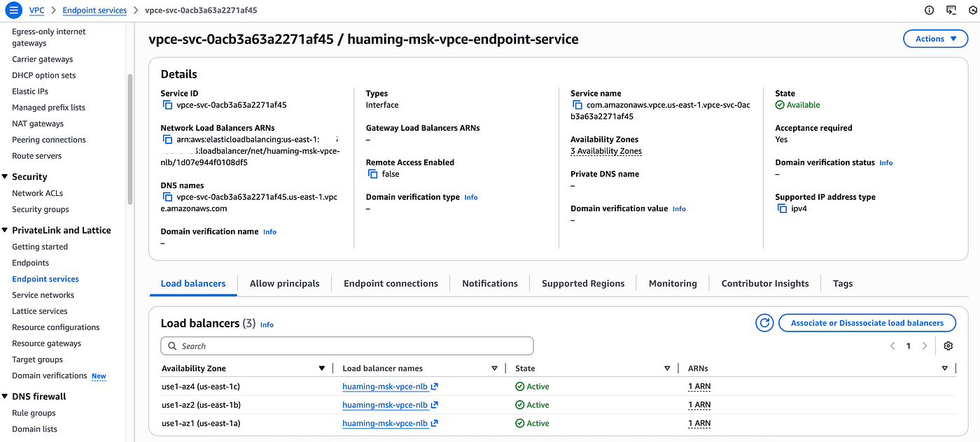The height and width of the screenshot is (442, 980).
Task: Open the Actions dropdown menu
Action: [936, 39]
